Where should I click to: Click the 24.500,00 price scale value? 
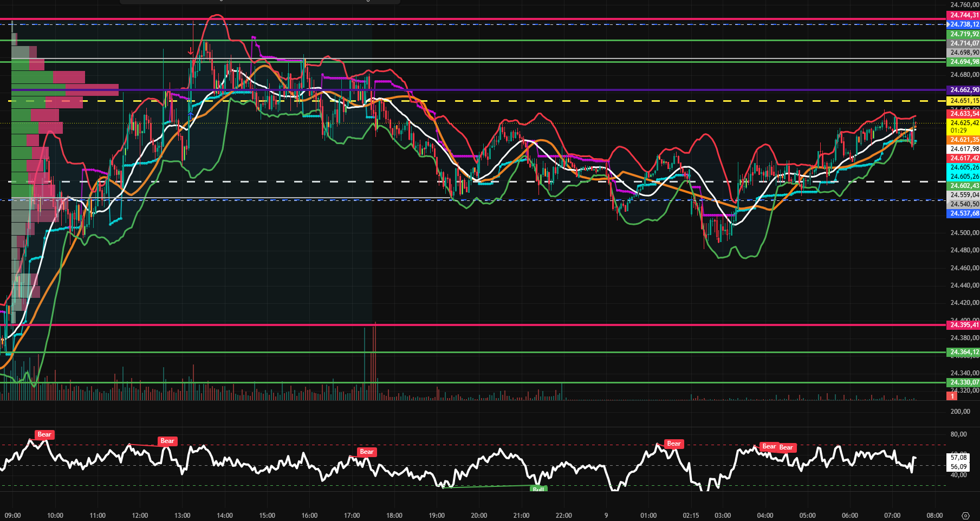[x=964, y=233]
